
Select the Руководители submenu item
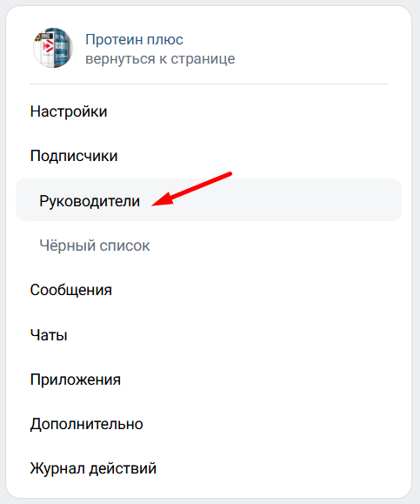[209, 200]
